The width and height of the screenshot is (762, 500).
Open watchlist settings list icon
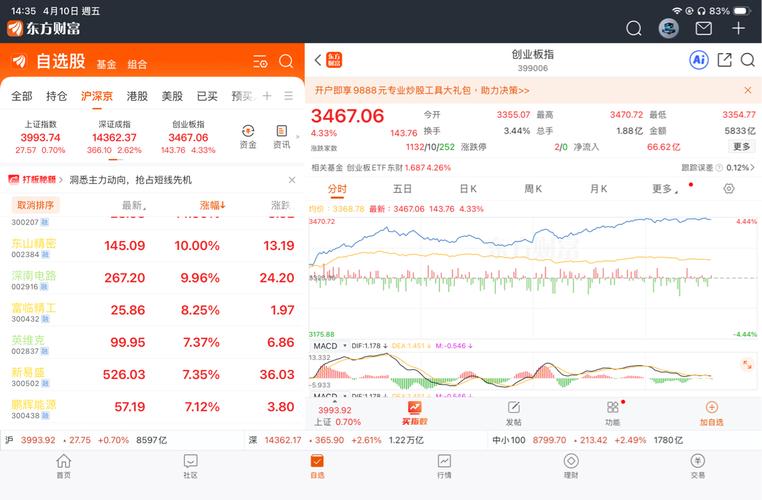pyautogui.click(x=260, y=62)
